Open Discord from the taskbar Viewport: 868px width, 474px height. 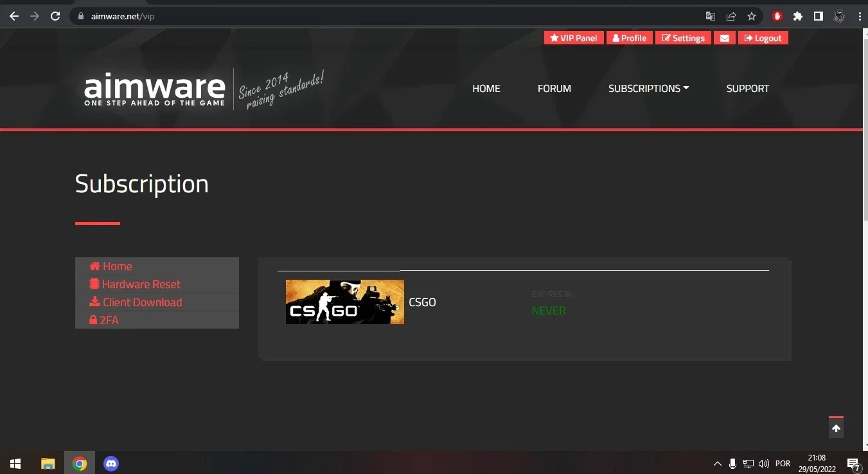click(x=111, y=463)
